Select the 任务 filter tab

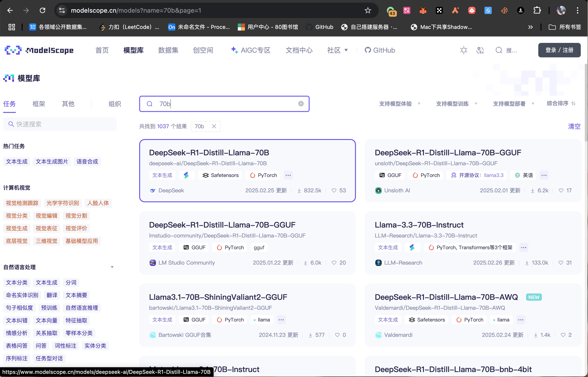[x=9, y=104]
